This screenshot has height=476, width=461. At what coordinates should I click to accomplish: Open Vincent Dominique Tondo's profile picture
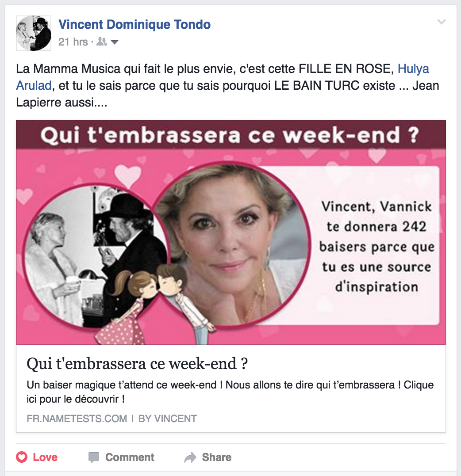coord(34,33)
